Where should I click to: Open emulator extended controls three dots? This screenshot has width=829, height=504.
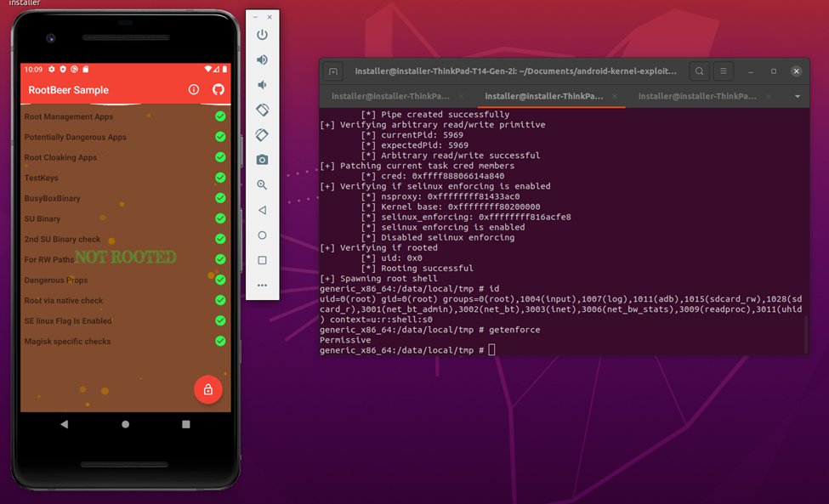(262, 286)
